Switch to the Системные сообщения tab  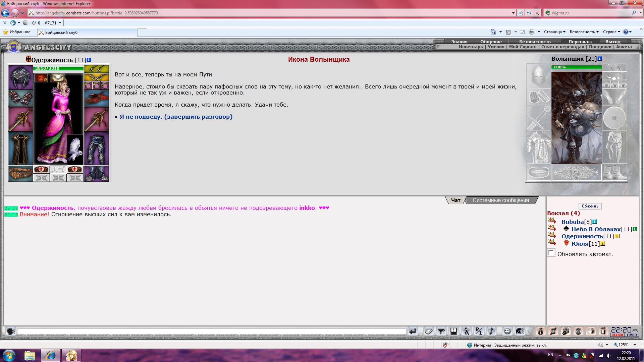(501, 200)
